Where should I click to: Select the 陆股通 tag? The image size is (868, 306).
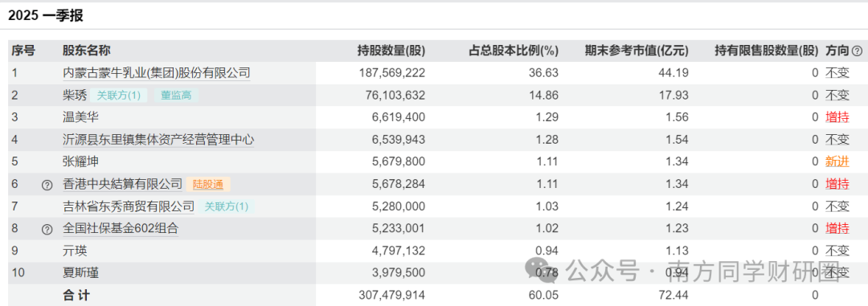208,184
